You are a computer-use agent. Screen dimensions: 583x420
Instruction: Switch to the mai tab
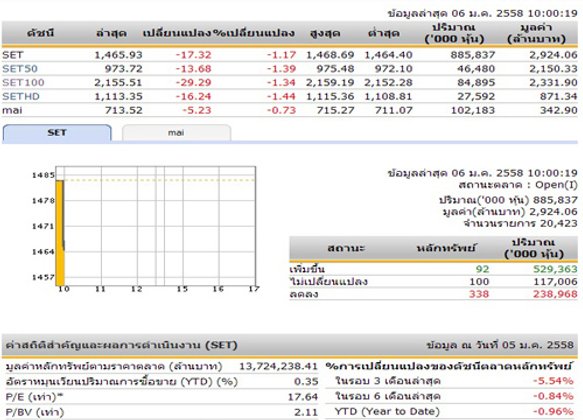tap(176, 133)
